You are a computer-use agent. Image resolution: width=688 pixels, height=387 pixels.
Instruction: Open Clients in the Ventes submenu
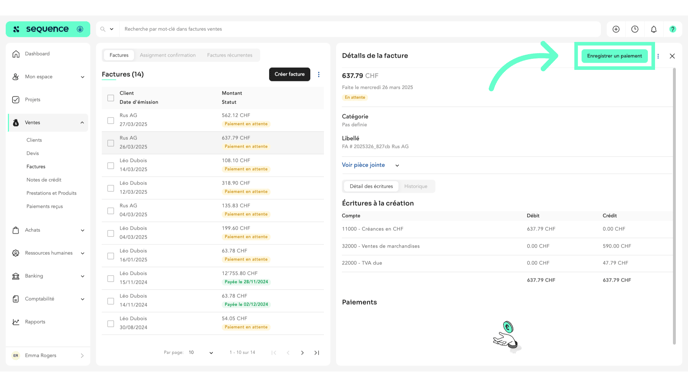click(34, 140)
